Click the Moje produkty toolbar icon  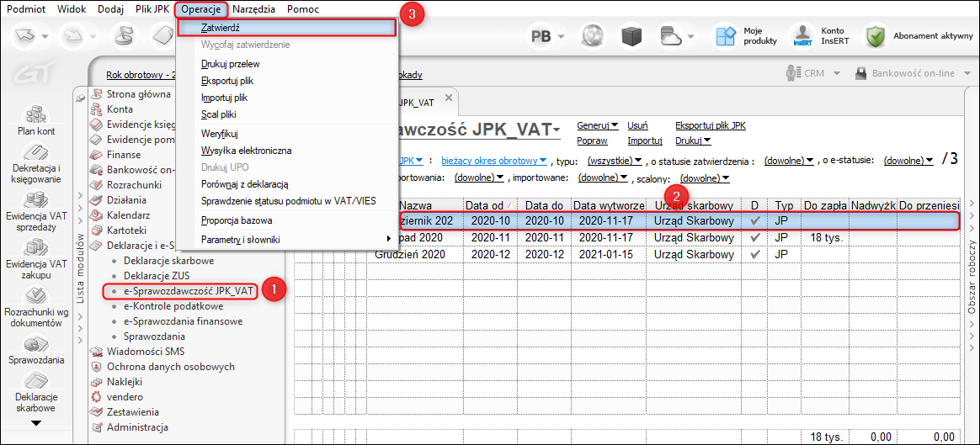pos(725,36)
